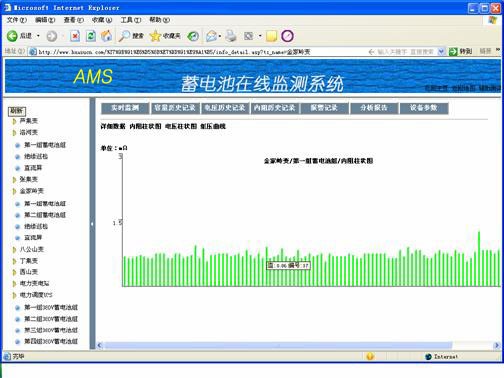Viewport: 504px width, 378px height.
Task: Go to the Home page icon
Action: [x=107, y=36]
